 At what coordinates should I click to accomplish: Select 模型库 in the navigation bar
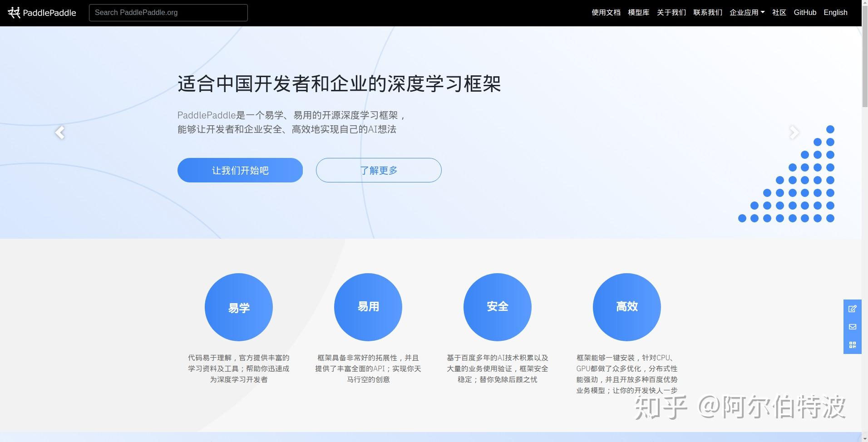pyautogui.click(x=638, y=12)
